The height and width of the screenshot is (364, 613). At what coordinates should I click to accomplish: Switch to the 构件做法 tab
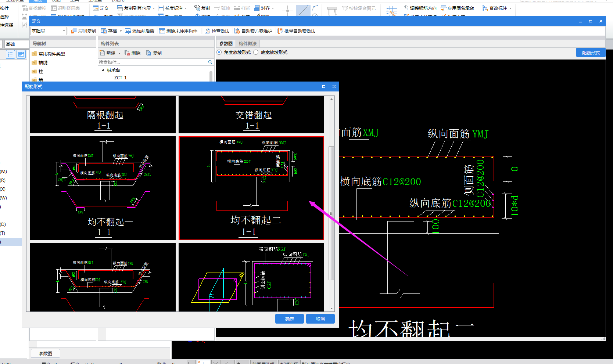coord(247,44)
